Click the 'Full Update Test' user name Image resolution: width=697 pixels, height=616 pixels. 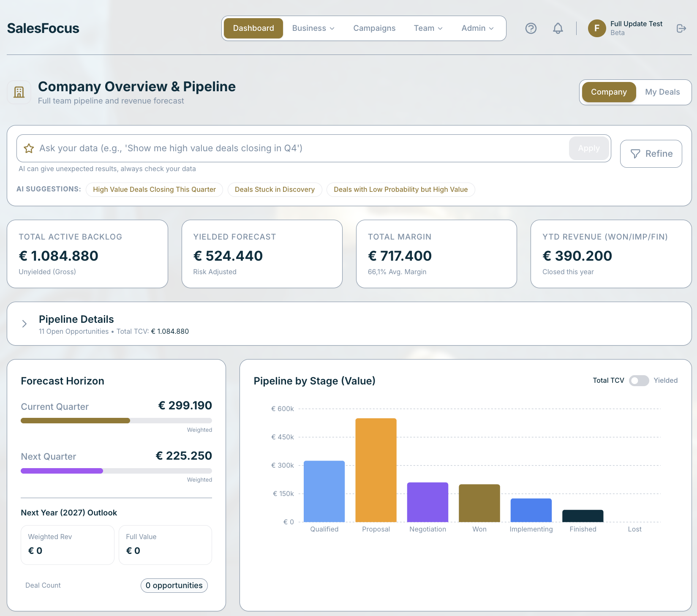coord(636,24)
